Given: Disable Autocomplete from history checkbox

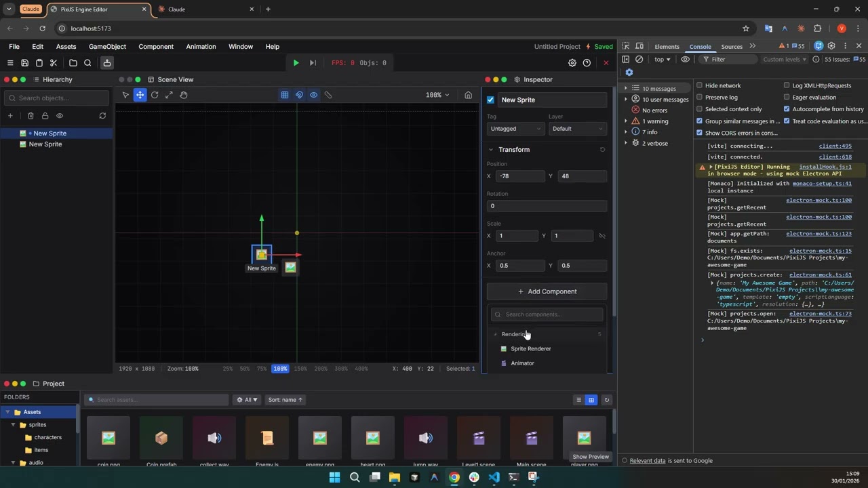Looking at the screenshot, I should 787,109.
